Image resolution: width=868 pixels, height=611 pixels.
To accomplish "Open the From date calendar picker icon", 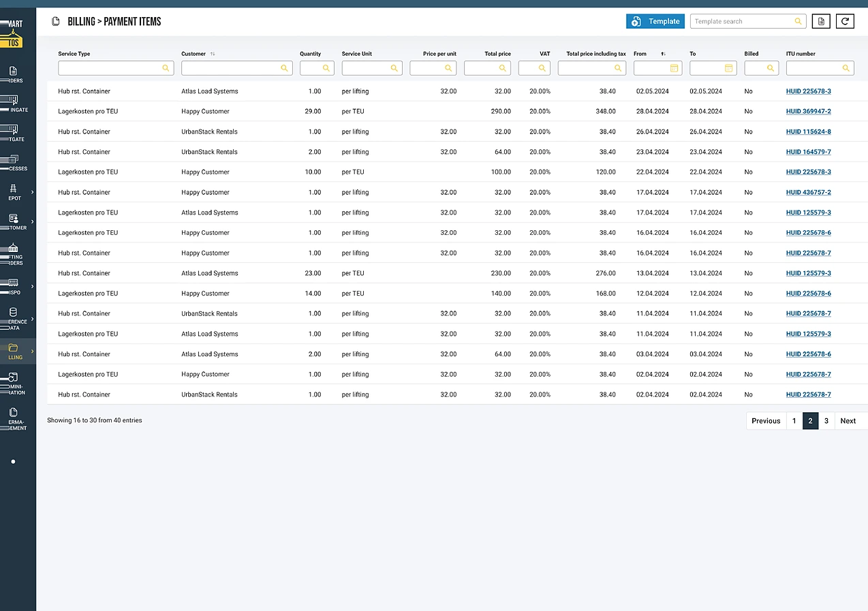I will coord(675,68).
